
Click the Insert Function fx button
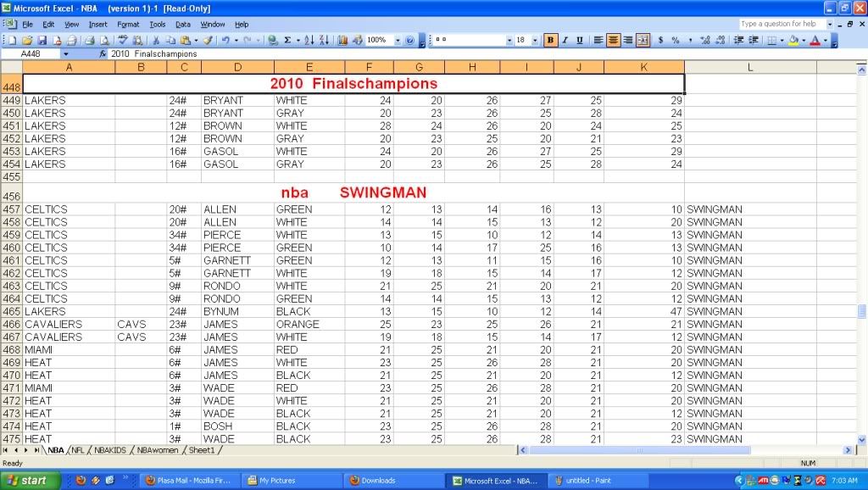103,53
